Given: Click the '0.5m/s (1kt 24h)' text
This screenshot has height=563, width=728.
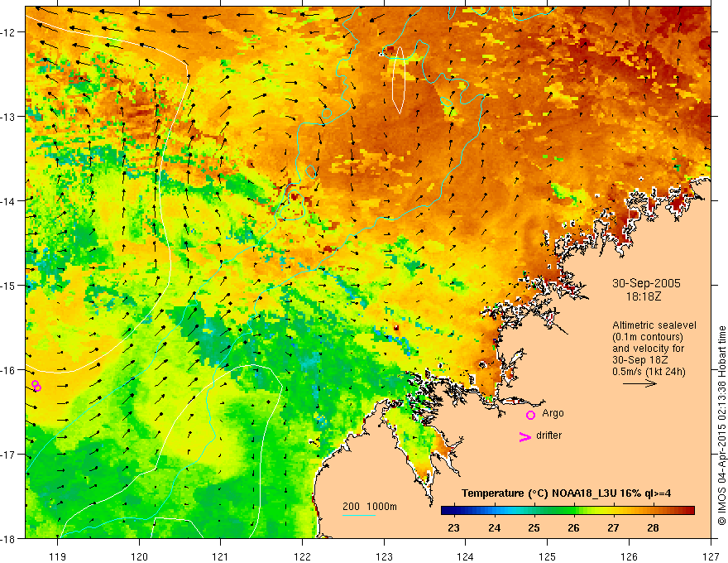Looking at the screenshot, I should pos(649,372).
